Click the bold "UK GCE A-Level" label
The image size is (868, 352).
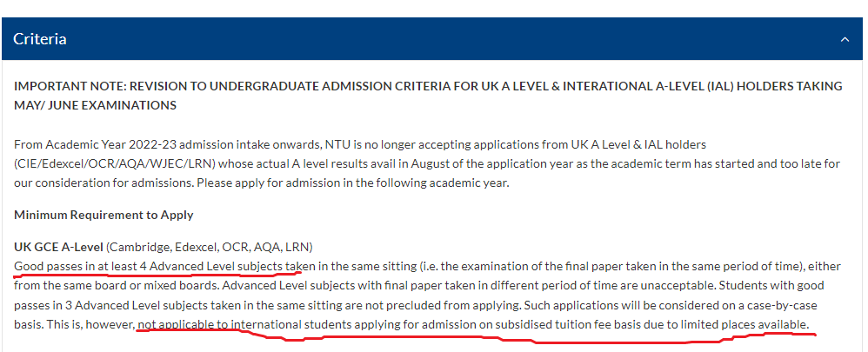pyautogui.click(x=58, y=247)
